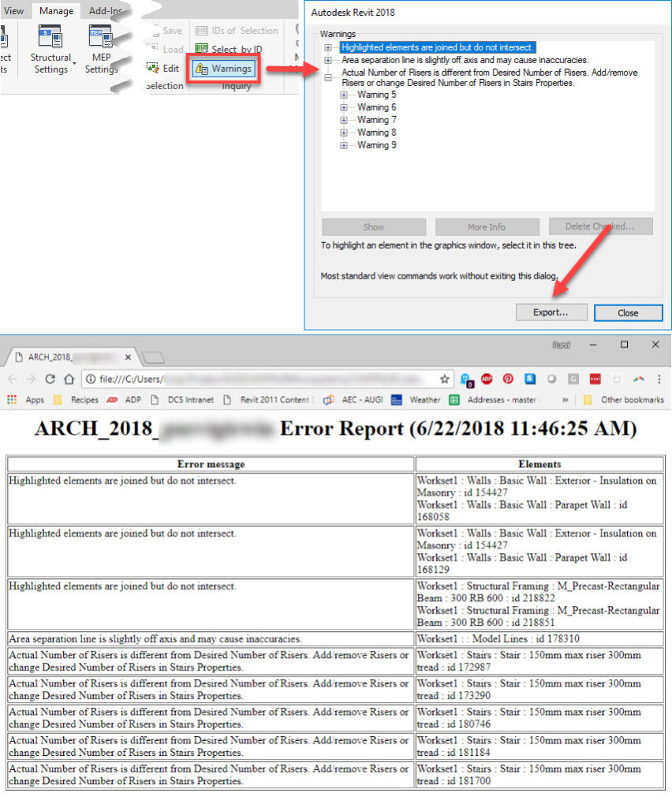Viewport: 672px width, 808px height.
Task: Expand Warning 6 tree node
Action: 344,107
